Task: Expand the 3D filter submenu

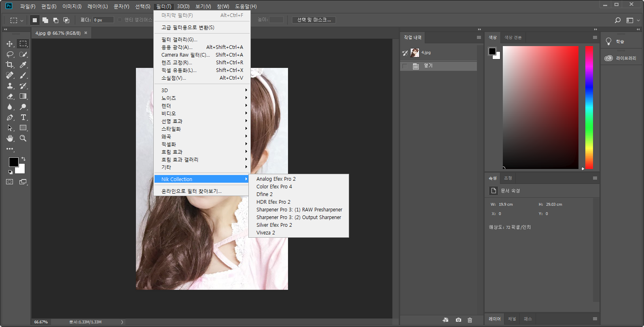Action: point(202,90)
